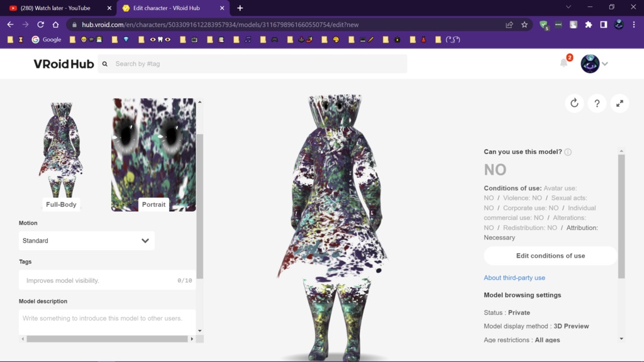Close the Edit character tab

click(x=222, y=8)
